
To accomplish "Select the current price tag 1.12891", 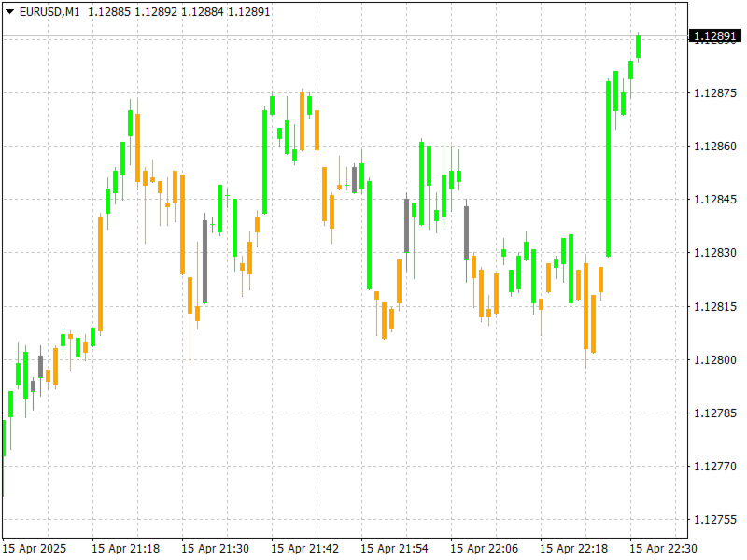I will coord(714,36).
